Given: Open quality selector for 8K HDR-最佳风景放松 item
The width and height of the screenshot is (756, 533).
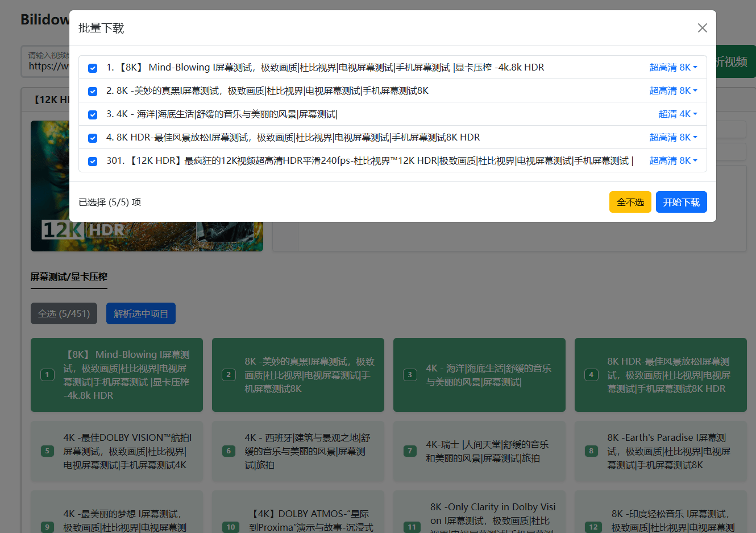Looking at the screenshot, I should 674,137.
